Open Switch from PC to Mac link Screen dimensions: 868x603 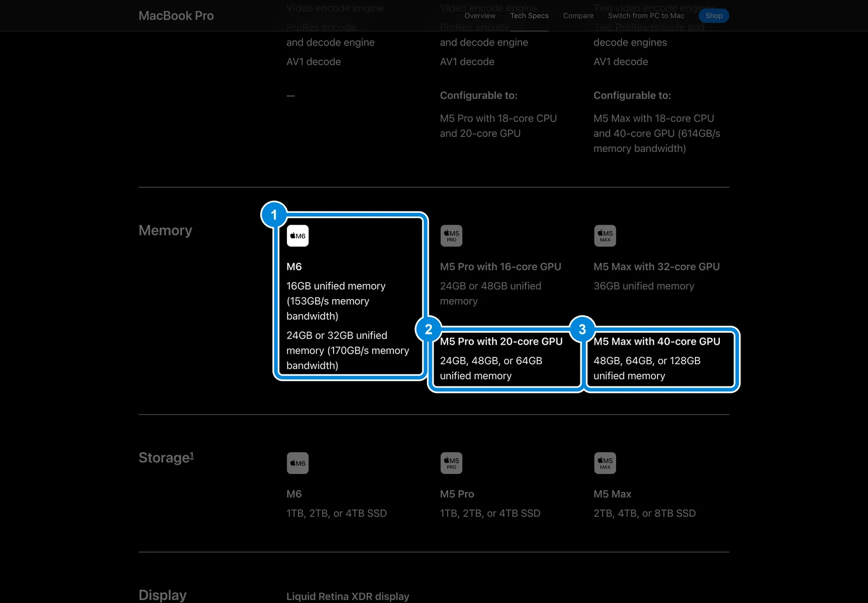646,16
